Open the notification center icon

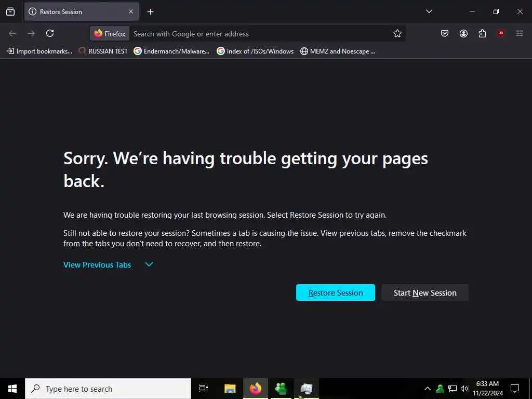[x=515, y=389]
